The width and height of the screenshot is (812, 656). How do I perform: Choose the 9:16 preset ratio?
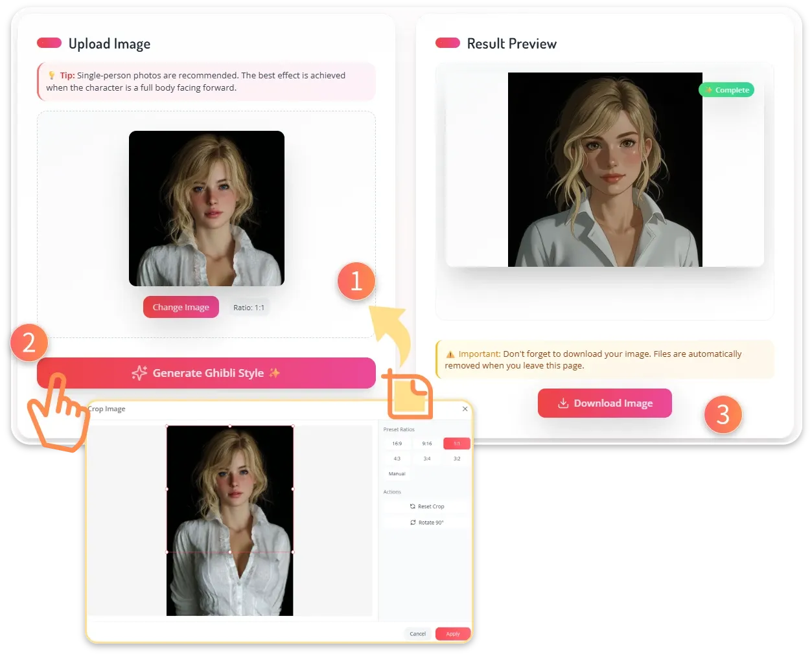point(427,444)
